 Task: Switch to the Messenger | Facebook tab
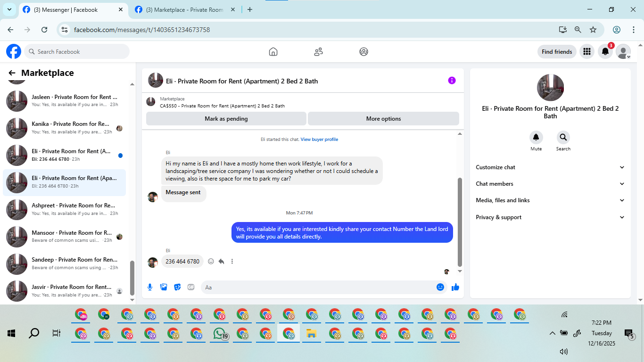point(74,9)
